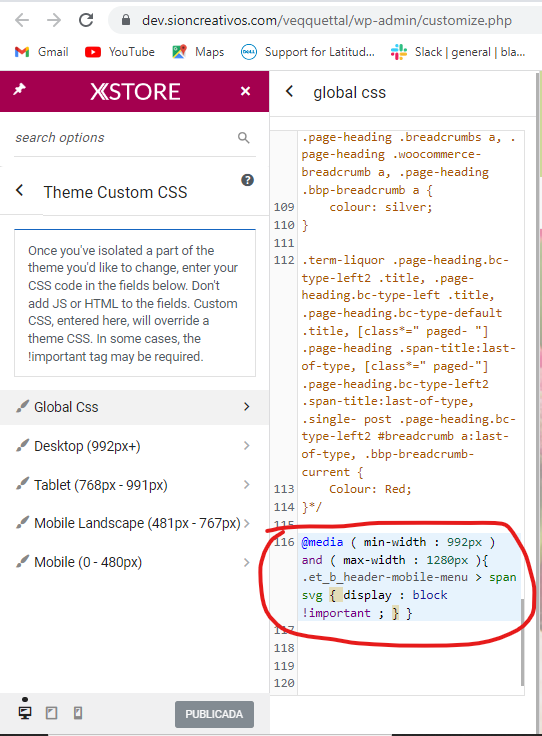Open Support for Latitude bookmark
This screenshot has width=542, height=736.
coord(308,52)
